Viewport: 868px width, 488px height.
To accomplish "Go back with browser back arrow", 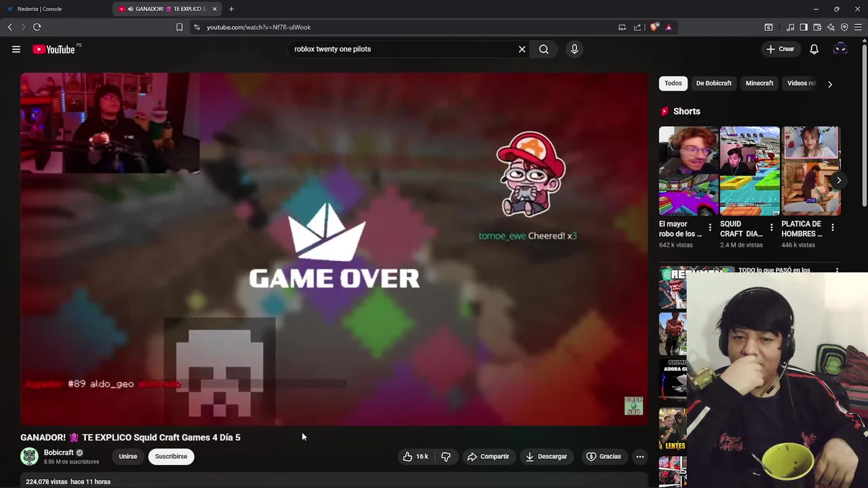I will point(9,27).
